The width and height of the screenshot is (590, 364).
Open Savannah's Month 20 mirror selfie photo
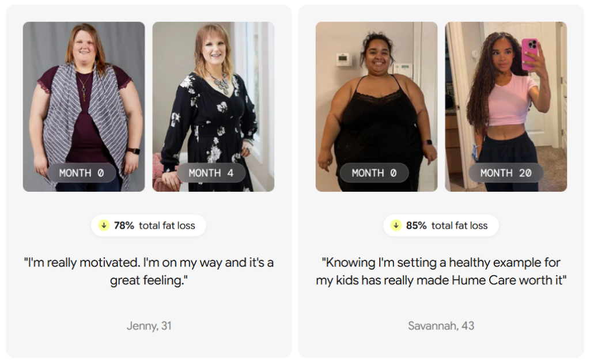pos(506,107)
